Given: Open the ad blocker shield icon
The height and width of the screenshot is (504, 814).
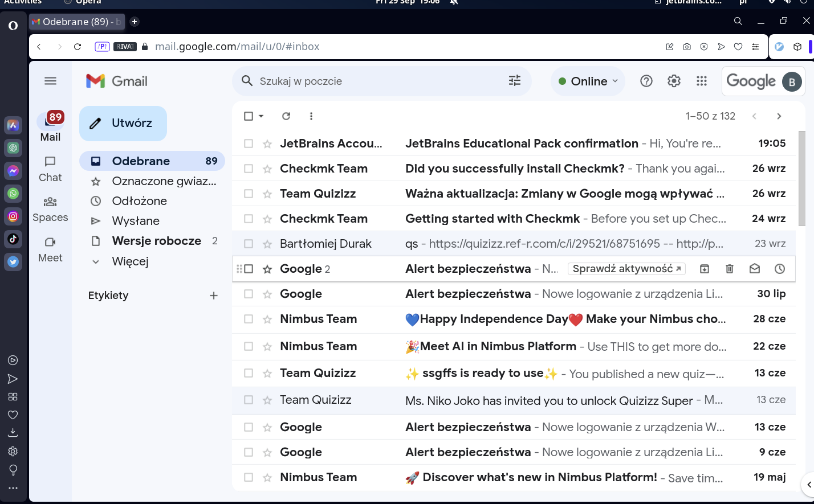Looking at the screenshot, I should point(704,47).
